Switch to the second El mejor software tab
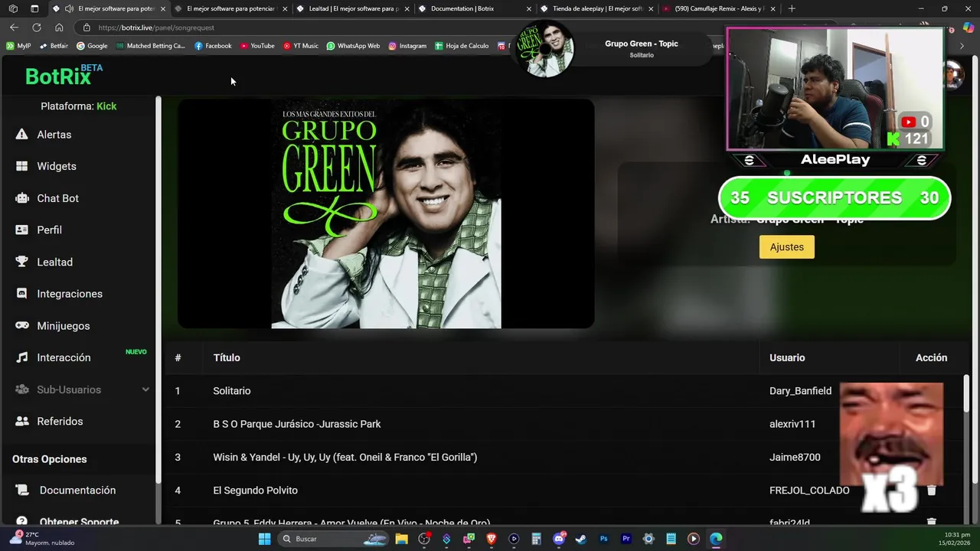 [x=231, y=8]
